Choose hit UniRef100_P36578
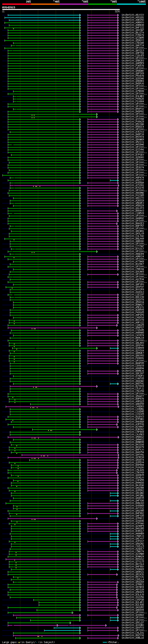148x644 pixels. [133, 66]
